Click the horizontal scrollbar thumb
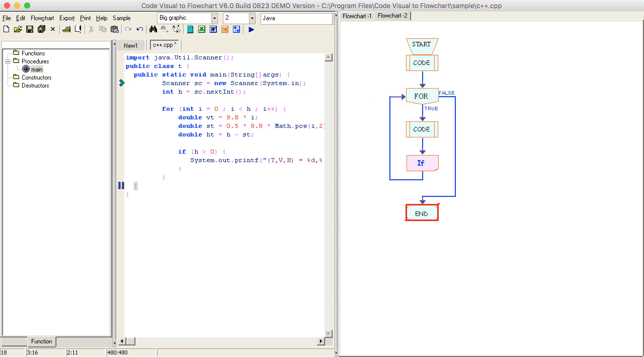Image resolution: width=644 pixels, height=357 pixels. (x=131, y=341)
